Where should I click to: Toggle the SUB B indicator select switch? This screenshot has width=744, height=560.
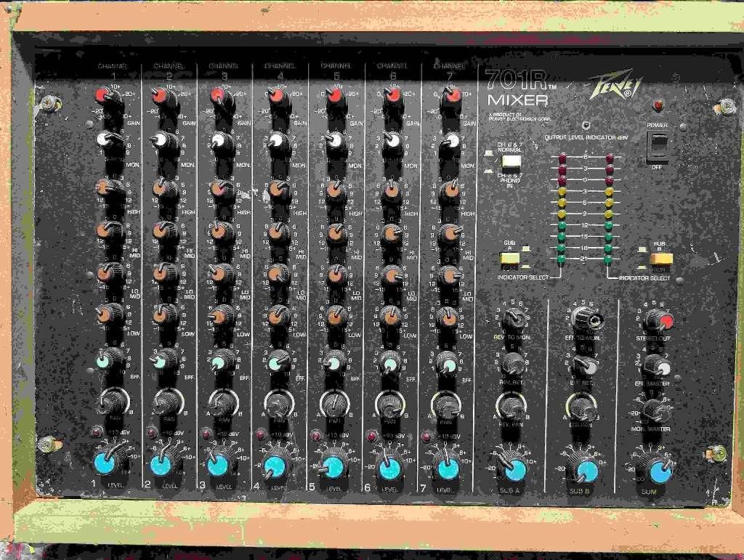pos(661,260)
